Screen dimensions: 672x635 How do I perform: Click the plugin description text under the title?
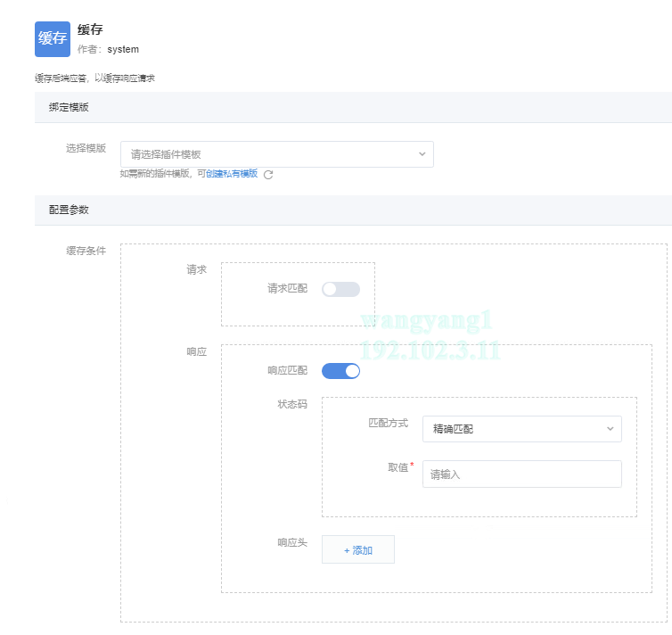point(95,78)
